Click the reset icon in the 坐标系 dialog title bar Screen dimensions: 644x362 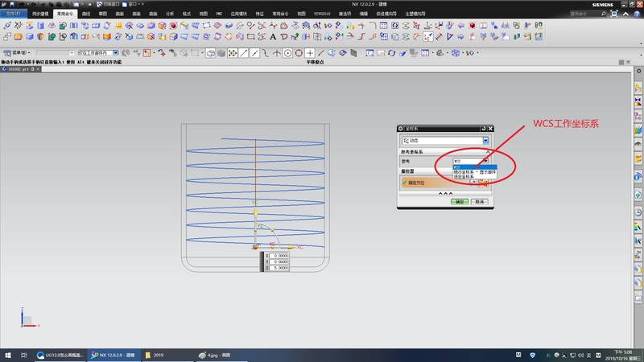(483, 129)
